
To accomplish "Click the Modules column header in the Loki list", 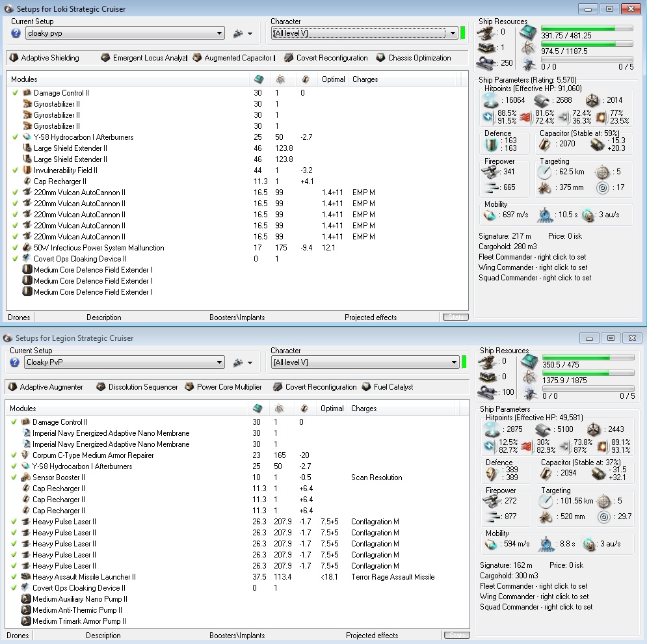I will 128,79.
